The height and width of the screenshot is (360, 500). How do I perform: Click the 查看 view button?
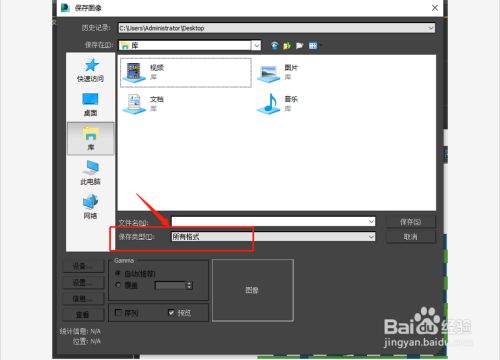83,315
